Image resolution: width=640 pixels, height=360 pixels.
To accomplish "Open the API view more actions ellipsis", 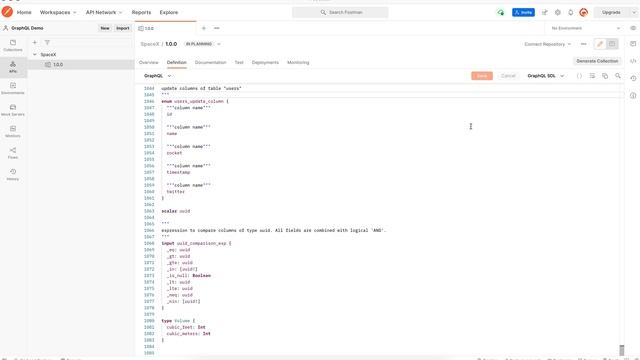I will [584, 44].
